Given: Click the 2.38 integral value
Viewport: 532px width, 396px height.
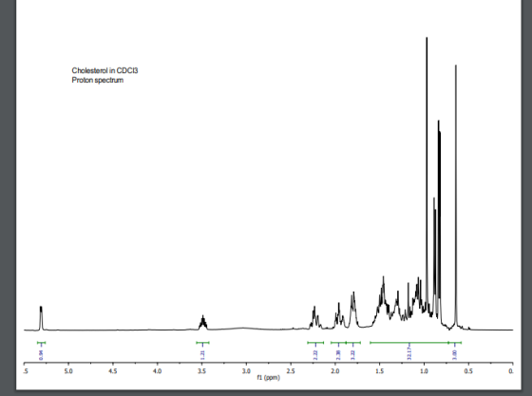Looking at the screenshot, I should pyautogui.click(x=338, y=354).
